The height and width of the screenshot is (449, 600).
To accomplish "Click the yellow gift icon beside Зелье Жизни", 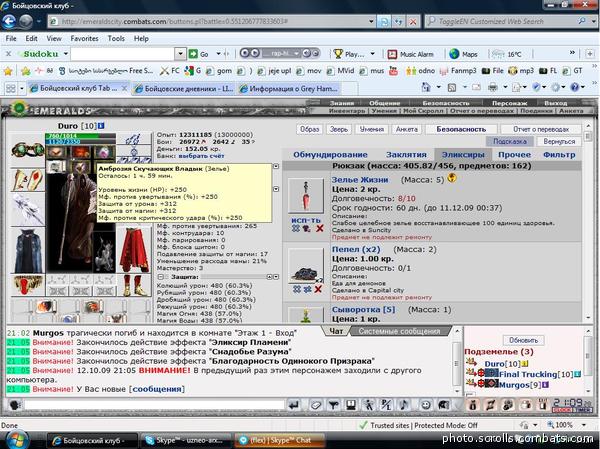I will 452,177.
